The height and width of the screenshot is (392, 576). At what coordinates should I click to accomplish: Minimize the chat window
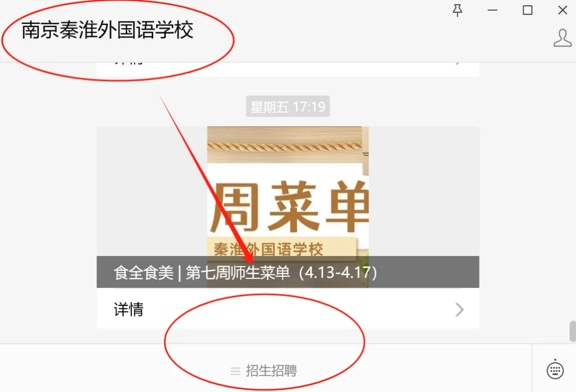click(x=492, y=10)
